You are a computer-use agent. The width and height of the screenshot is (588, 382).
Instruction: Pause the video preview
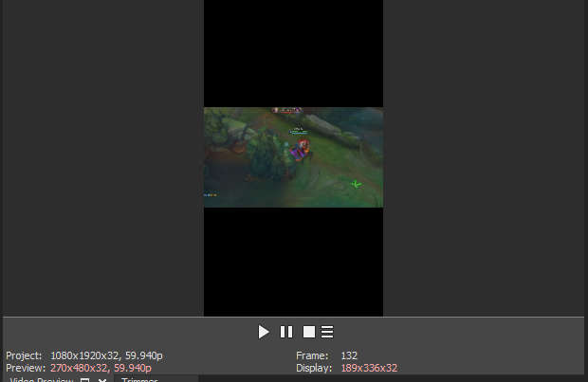point(286,332)
